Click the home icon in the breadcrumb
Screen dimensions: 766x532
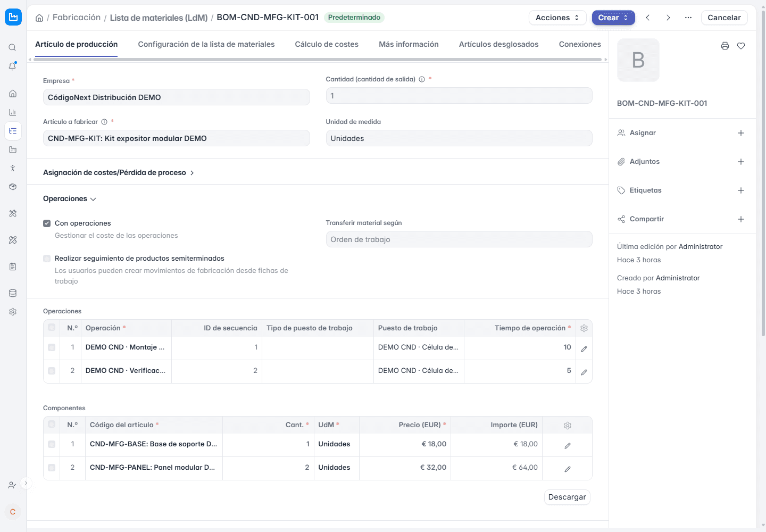[39, 18]
